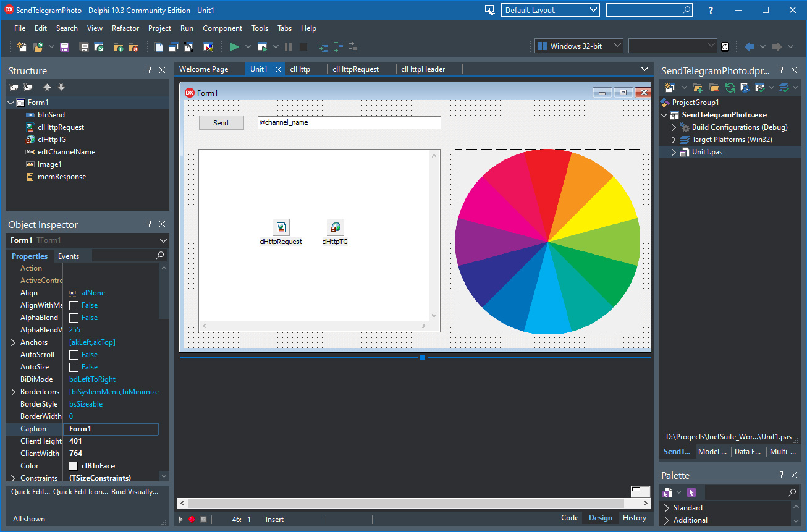Click the Send button on Form1
Image resolution: width=807 pixels, height=532 pixels.
click(221, 123)
